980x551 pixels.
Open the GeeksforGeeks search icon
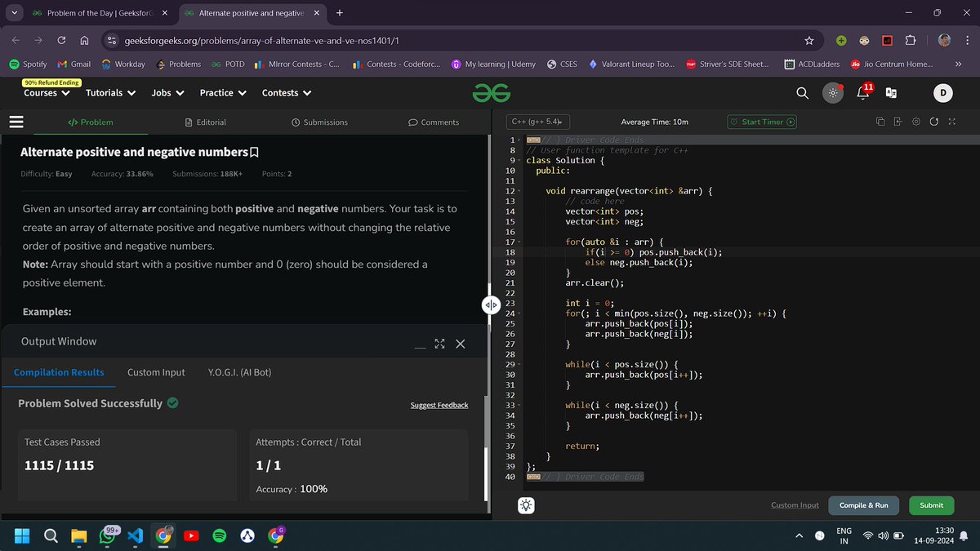[x=803, y=93]
